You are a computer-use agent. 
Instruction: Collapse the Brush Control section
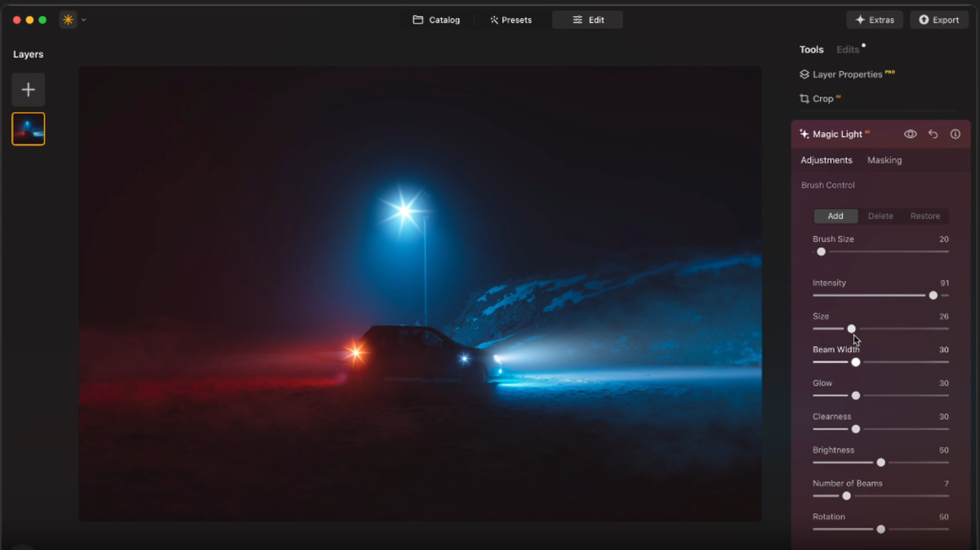click(x=826, y=185)
